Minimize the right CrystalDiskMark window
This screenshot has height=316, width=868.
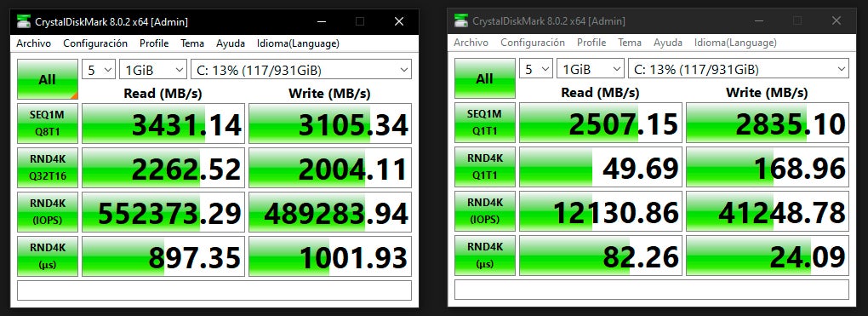click(x=758, y=20)
